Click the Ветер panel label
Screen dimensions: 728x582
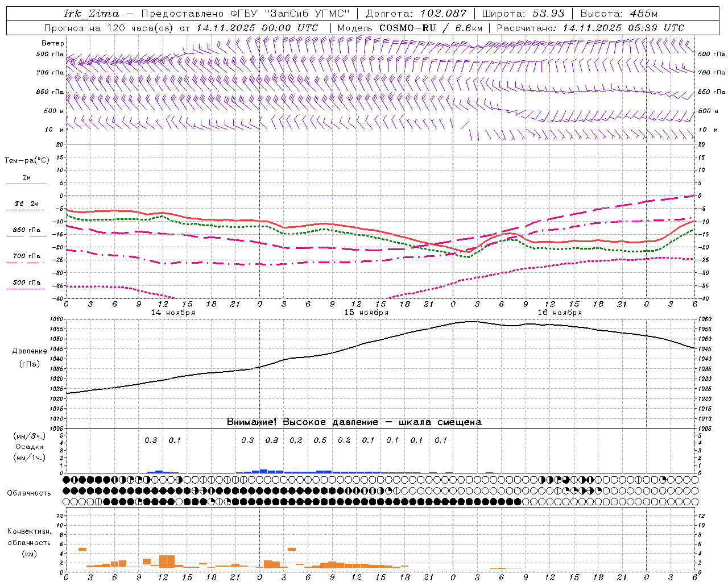(53, 43)
